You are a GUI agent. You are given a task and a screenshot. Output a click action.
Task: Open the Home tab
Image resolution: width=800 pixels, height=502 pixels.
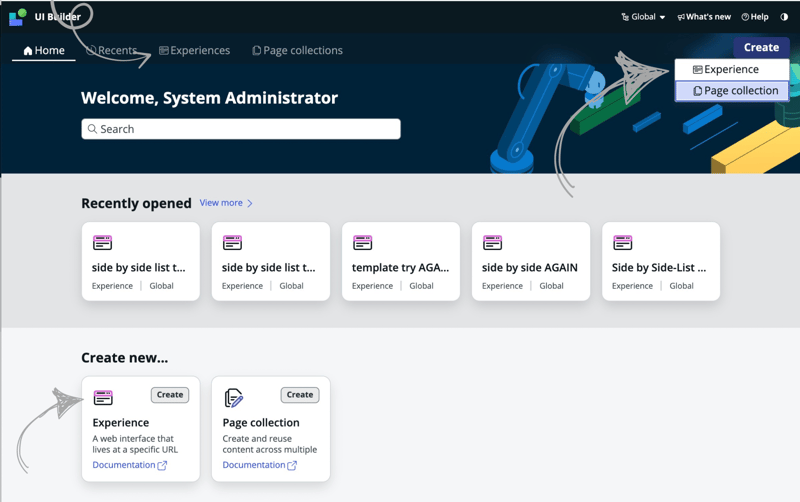[x=44, y=51]
